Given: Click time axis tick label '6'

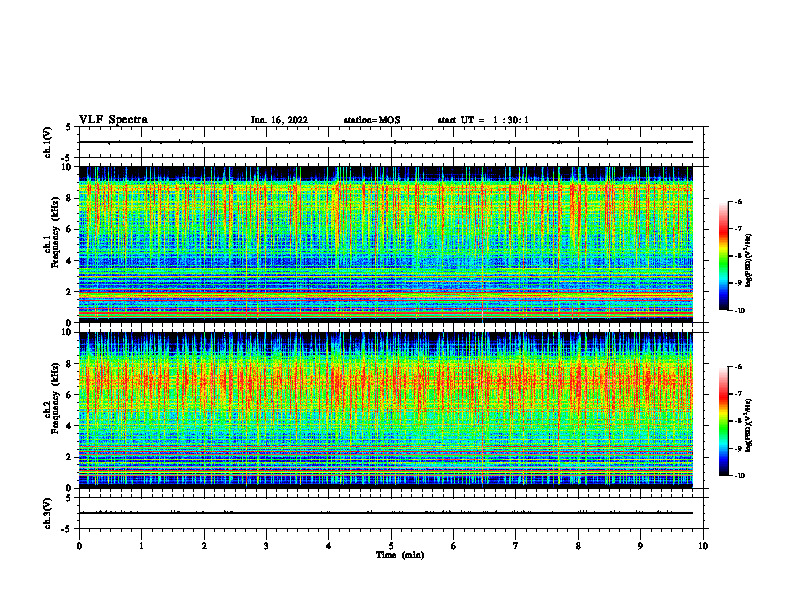Looking at the screenshot, I should [454, 546].
